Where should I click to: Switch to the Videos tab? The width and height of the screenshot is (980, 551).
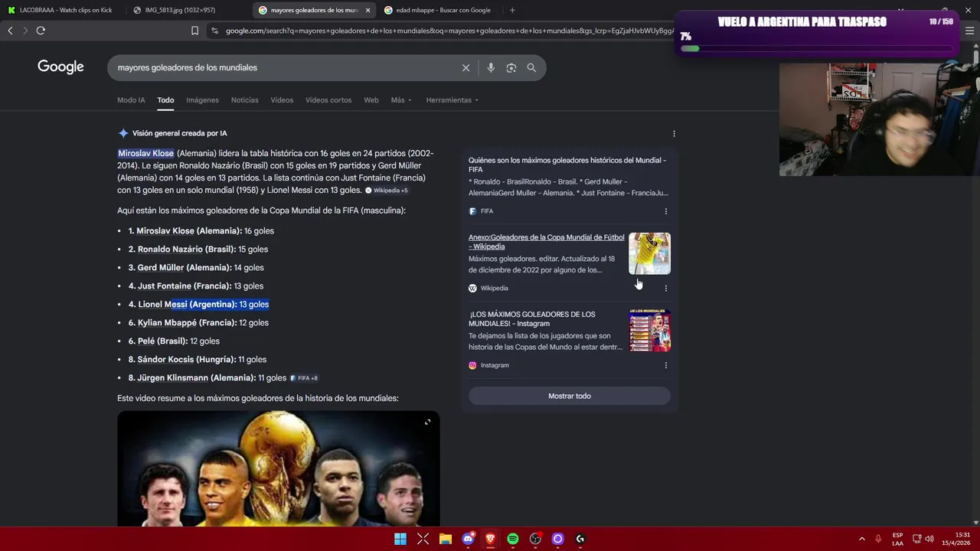pyautogui.click(x=282, y=100)
